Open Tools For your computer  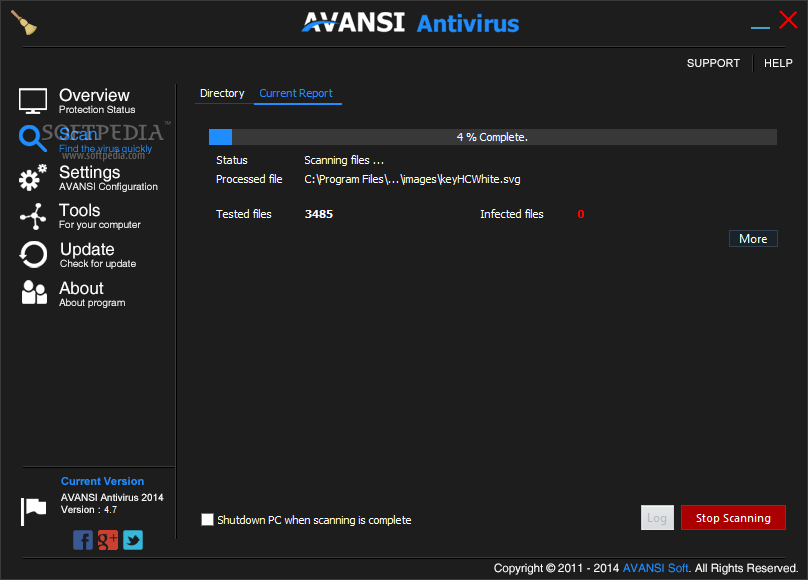pos(99,216)
